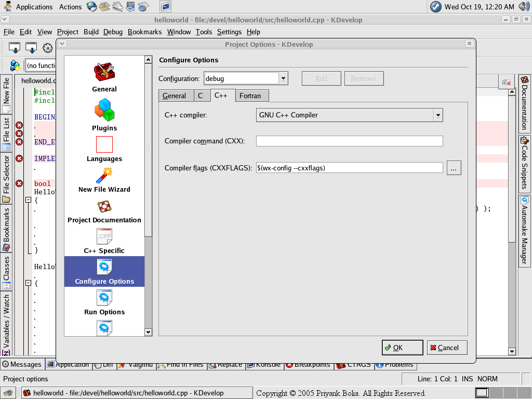Open the Variables / Watch side tab

pyautogui.click(x=6, y=324)
